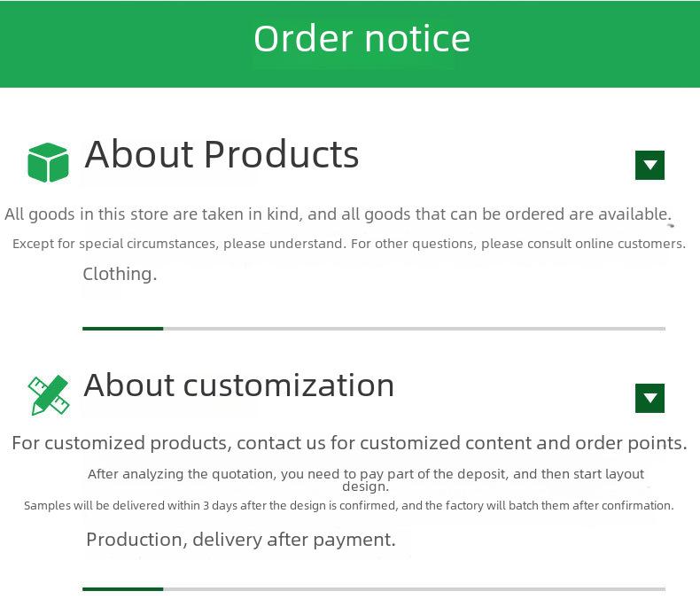700x607 pixels.
Task: Click the 'please consult online customers' text
Action: [x=583, y=244]
